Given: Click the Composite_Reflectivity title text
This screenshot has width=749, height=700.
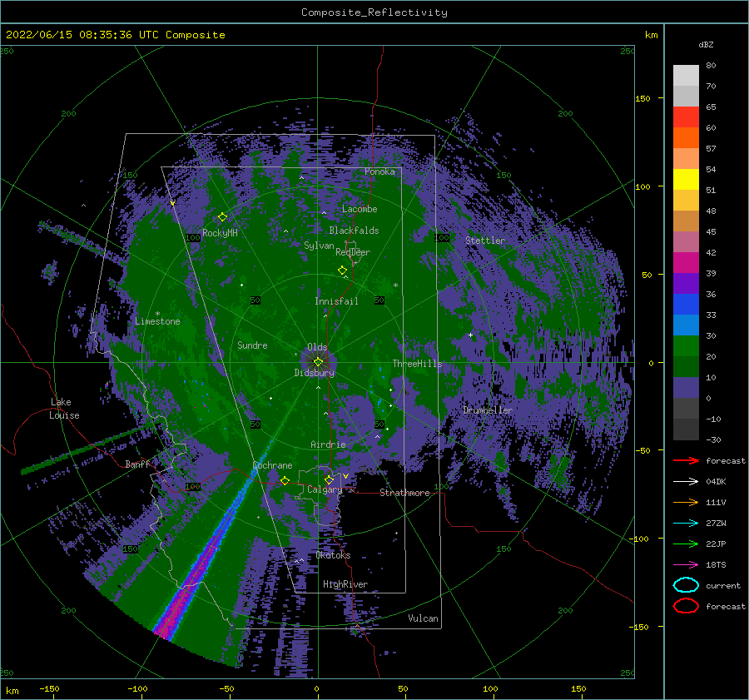Looking at the screenshot, I should [374, 12].
